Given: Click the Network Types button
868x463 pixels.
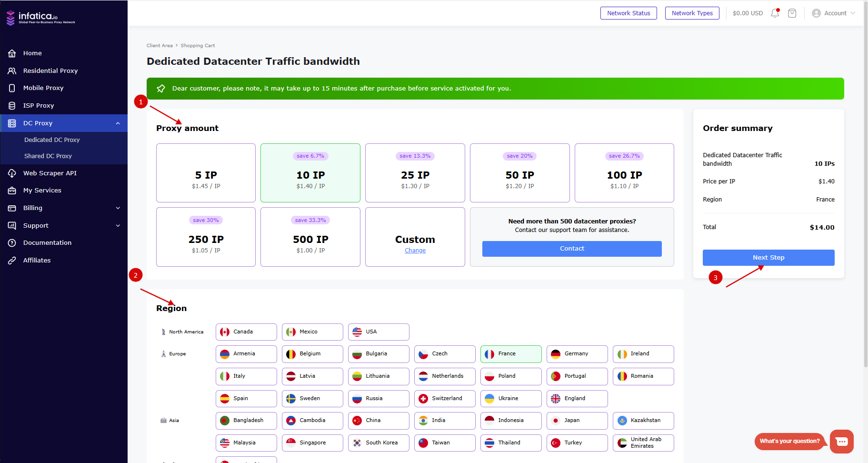Looking at the screenshot, I should tap(692, 13).
